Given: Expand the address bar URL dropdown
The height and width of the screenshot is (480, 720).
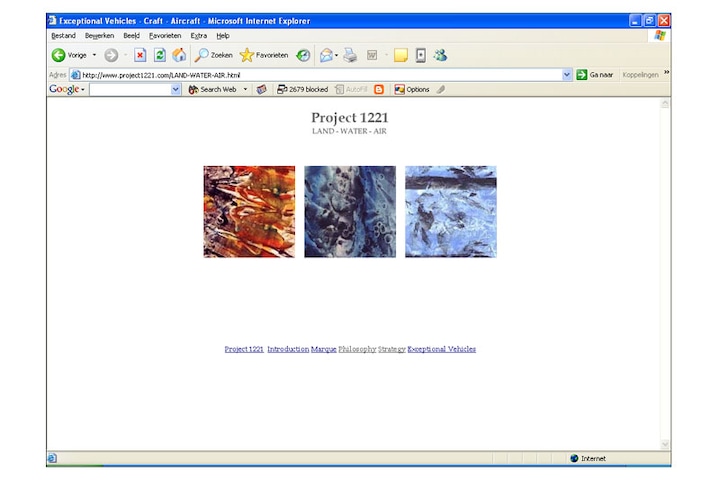Looking at the screenshot, I should click(567, 75).
